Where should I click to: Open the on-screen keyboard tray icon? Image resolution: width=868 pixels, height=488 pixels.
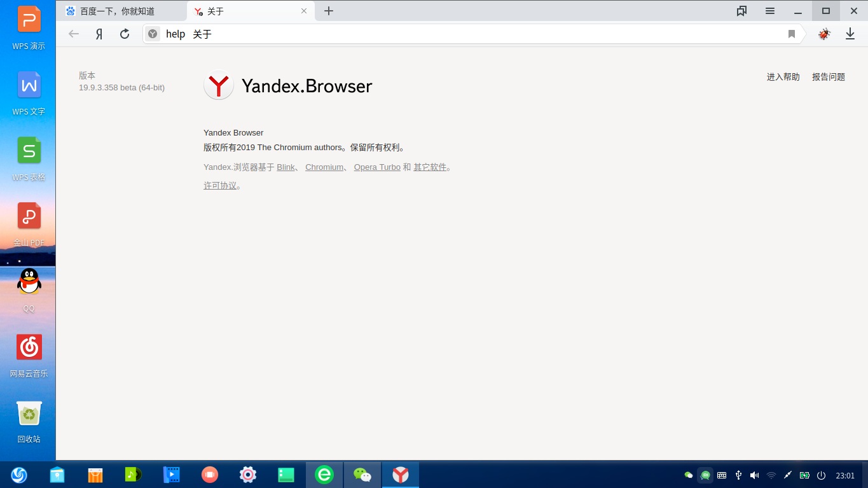click(722, 475)
